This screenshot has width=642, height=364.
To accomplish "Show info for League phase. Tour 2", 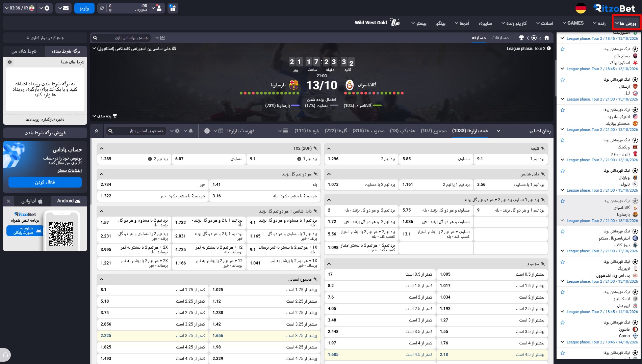I will click(x=549, y=49).
